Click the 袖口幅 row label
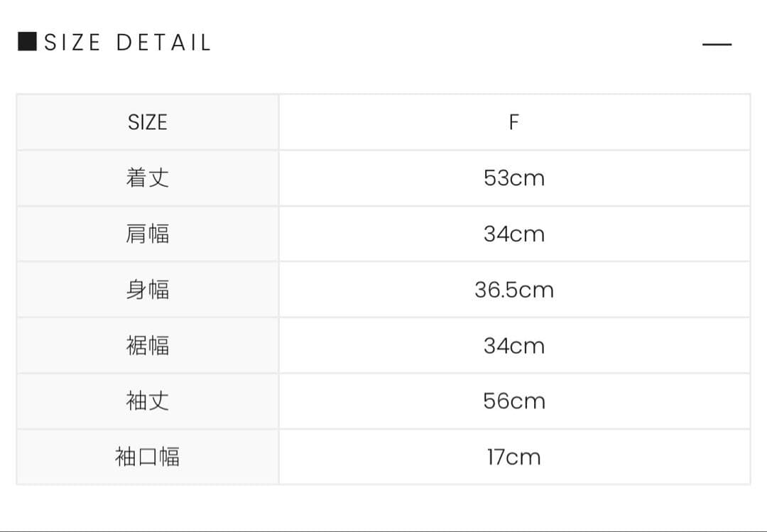767x532 pixels. point(148,457)
